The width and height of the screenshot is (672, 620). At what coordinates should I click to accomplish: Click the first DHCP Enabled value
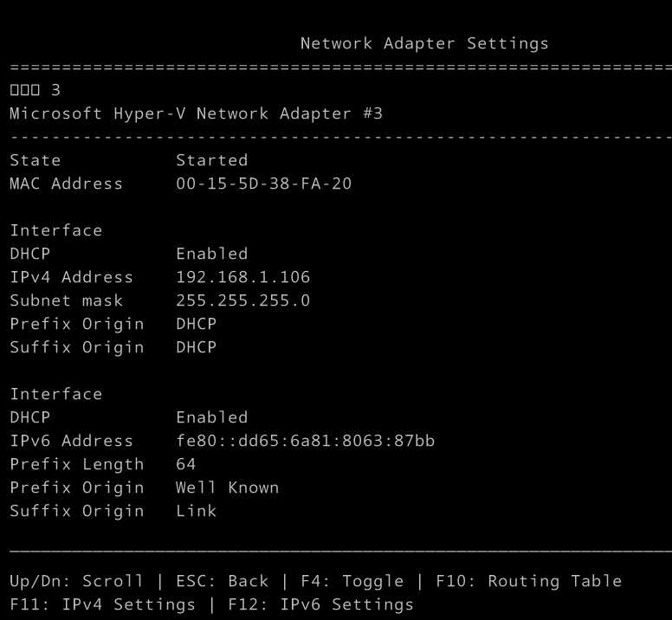(211, 254)
